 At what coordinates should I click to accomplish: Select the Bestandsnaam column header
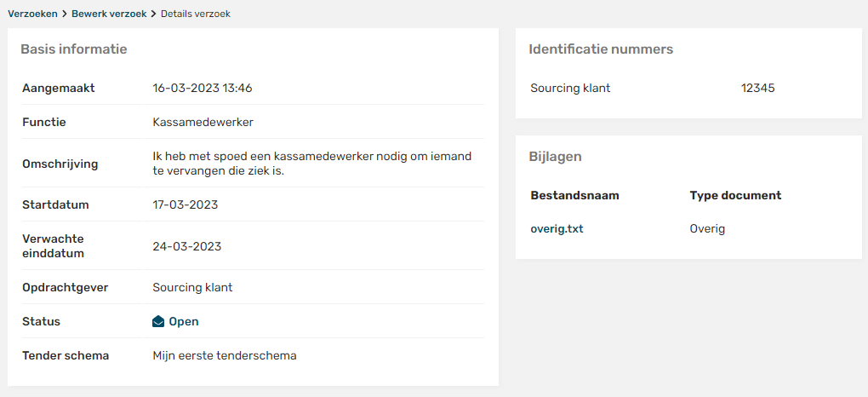click(574, 195)
